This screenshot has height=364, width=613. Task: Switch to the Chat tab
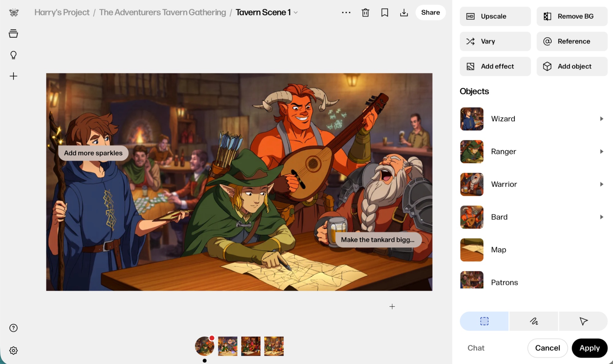[x=476, y=348]
